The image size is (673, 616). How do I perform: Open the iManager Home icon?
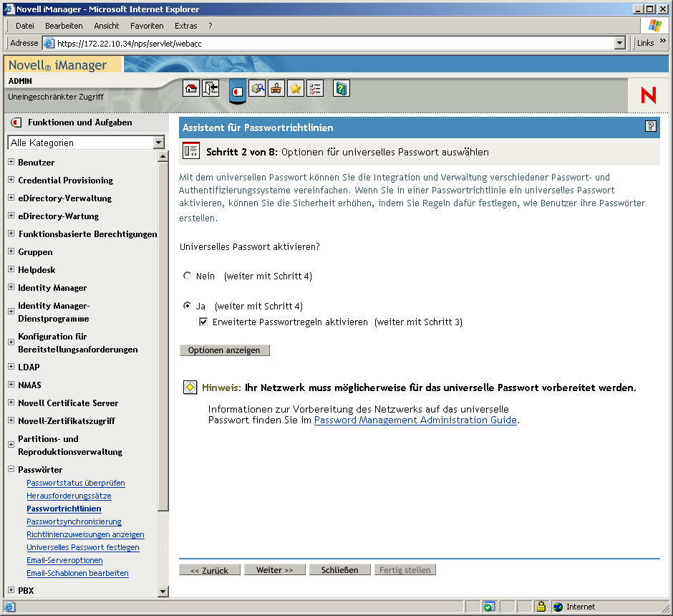(x=191, y=88)
